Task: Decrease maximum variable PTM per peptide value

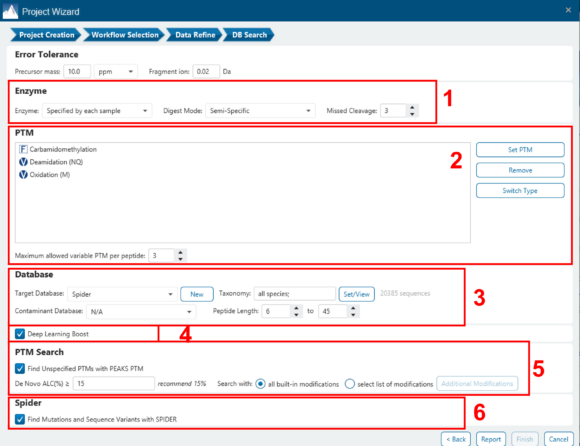Action: pyautogui.click(x=181, y=259)
